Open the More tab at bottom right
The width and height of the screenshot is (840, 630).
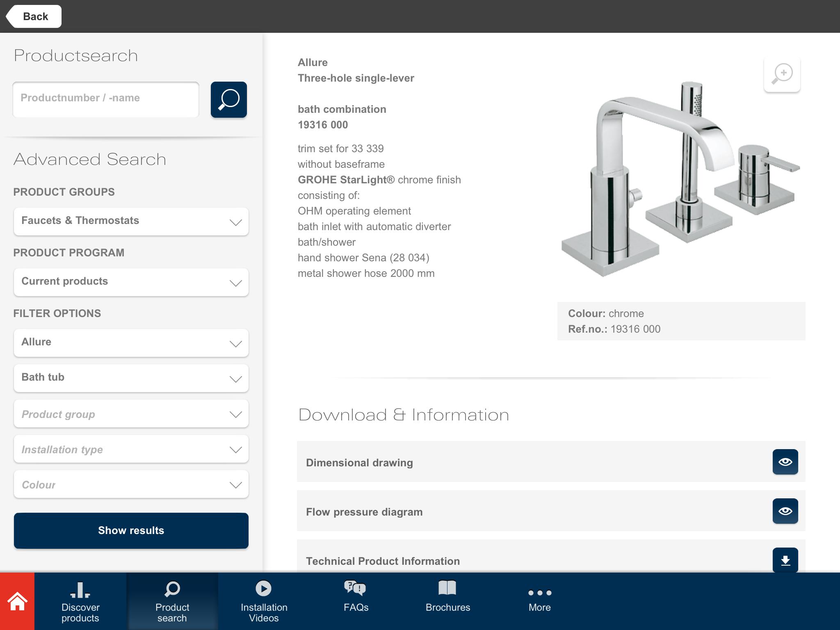(540, 600)
